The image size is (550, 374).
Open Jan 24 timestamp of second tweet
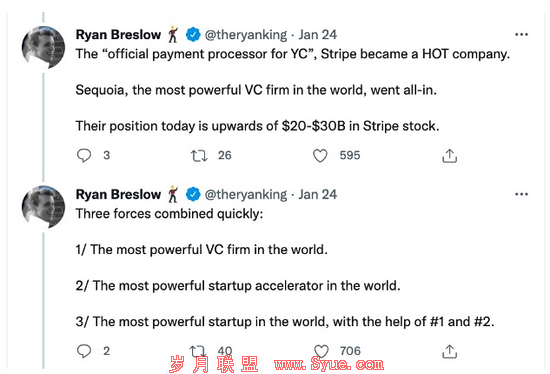click(317, 194)
